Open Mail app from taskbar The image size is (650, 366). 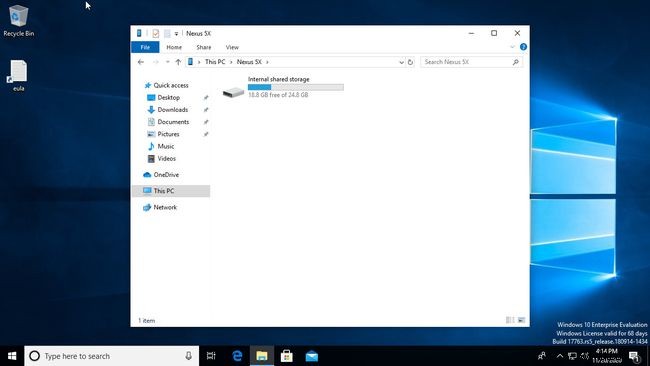(312, 356)
